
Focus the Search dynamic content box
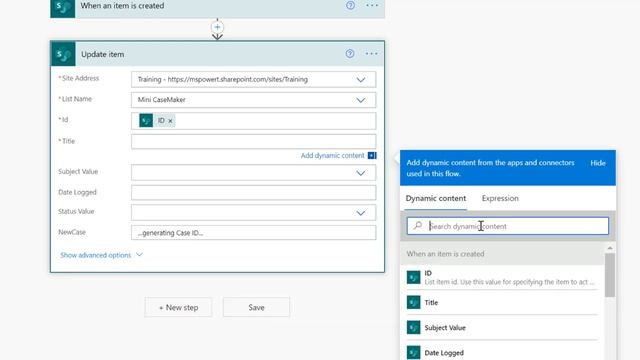tap(507, 226)
